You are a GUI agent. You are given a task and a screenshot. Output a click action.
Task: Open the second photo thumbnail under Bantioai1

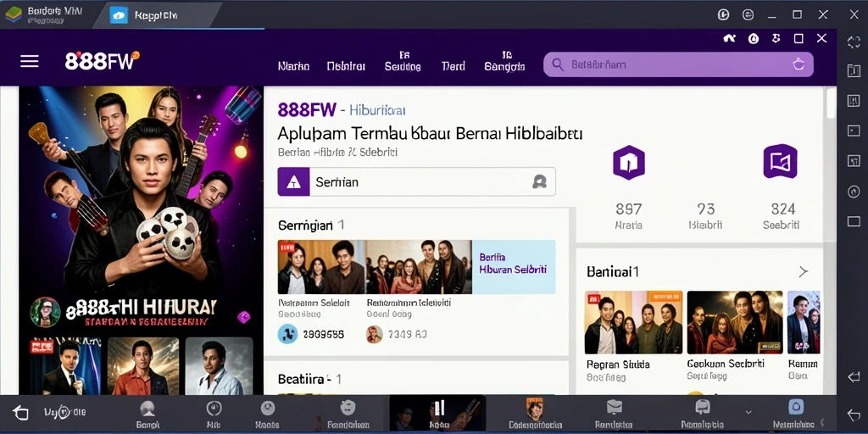pyautogui.click(x=735, y=322)
